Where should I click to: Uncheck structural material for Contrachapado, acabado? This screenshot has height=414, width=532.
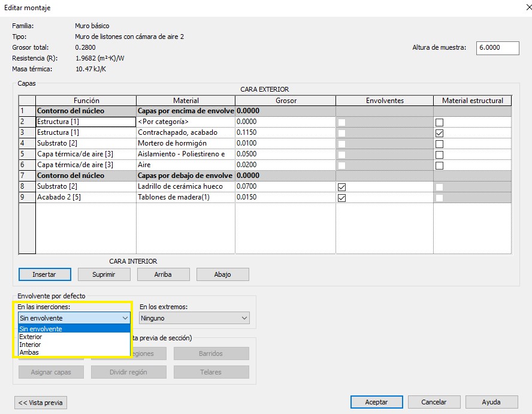pyautogui.click(x=439, y=133)
